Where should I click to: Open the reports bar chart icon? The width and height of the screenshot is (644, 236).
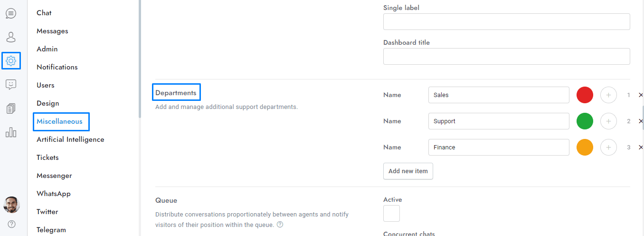(x=11, y=132)
